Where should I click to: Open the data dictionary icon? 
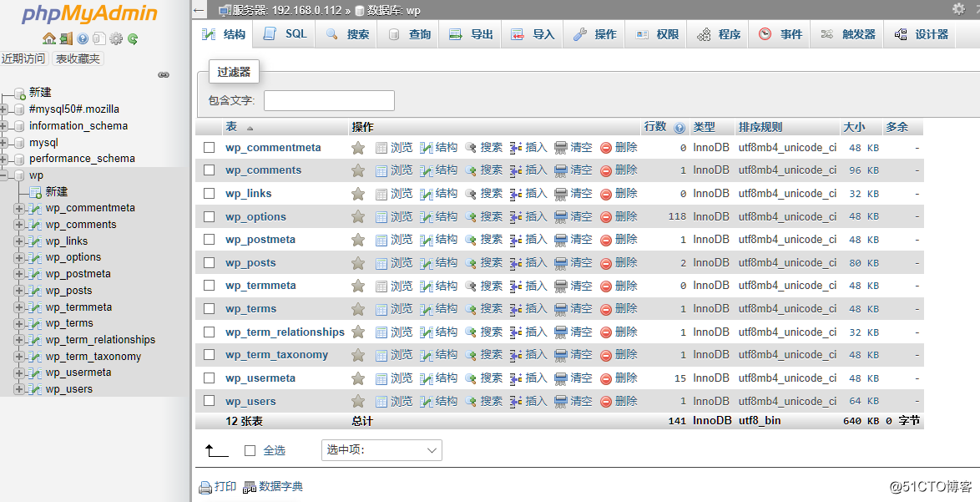coord(250,487)
